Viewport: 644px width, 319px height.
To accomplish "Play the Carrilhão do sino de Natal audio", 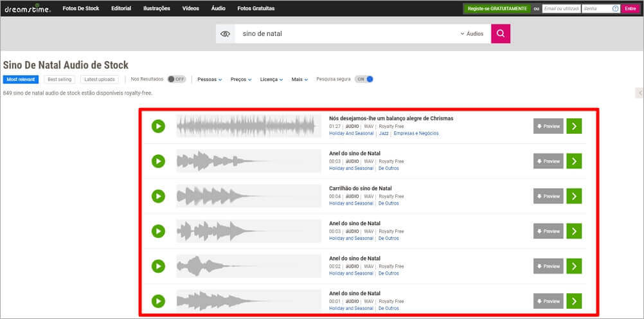I will 158,196.
